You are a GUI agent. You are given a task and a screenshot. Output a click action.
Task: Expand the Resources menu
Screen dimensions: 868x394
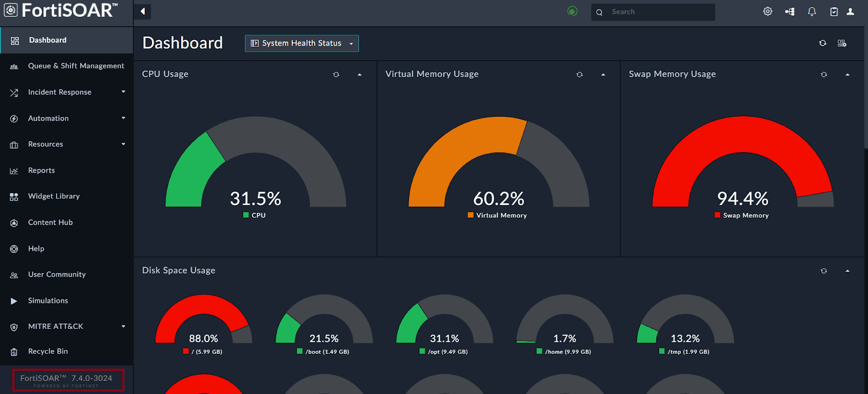(124, 144)
